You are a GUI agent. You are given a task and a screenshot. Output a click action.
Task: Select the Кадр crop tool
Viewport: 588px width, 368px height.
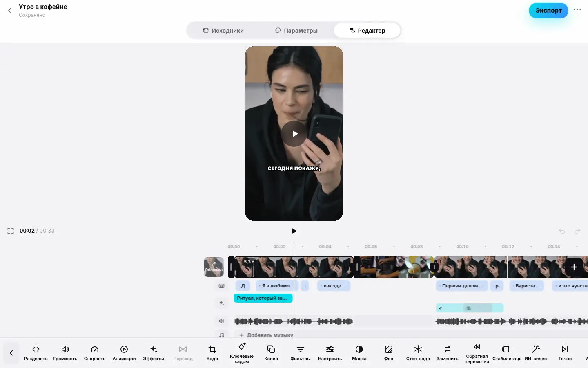(x=212, y=353)
